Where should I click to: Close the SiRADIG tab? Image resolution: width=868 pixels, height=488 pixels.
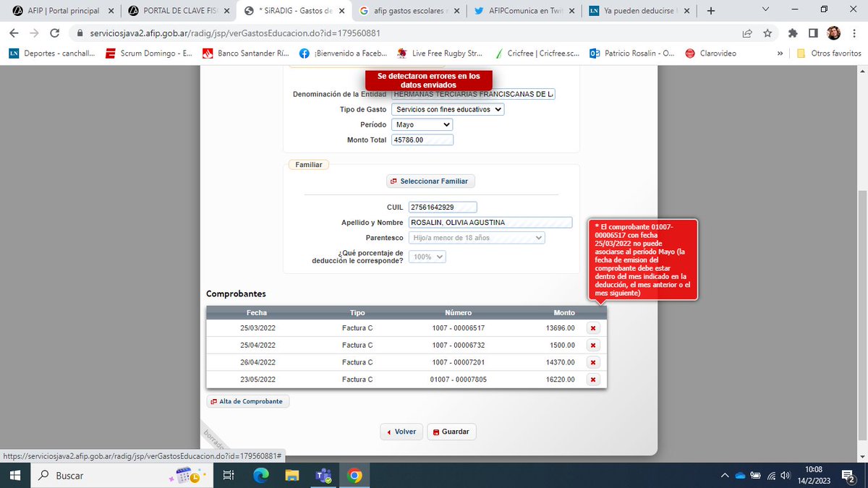[x=342, y=11]
